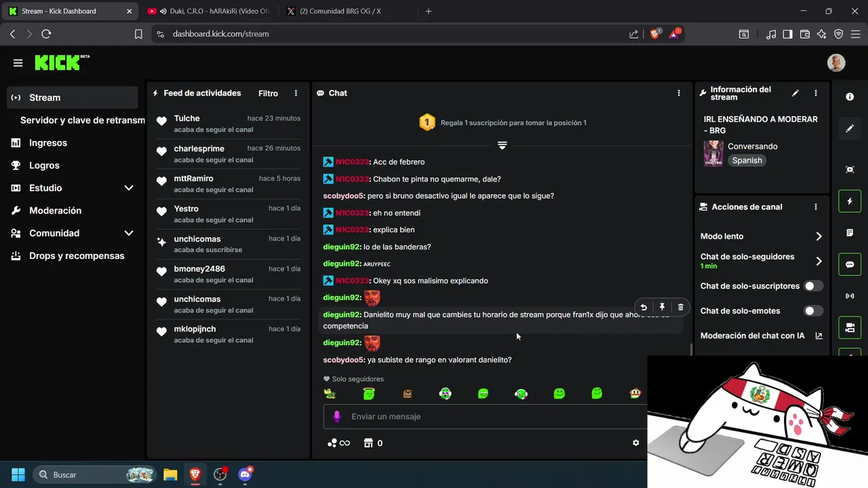Open the shop icon showing 0
Screen dimensions: 868x488
(x=373, y=443)
